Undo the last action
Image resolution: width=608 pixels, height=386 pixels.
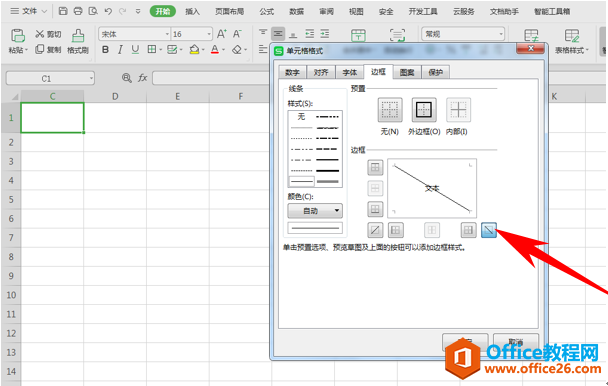pyautogui.click(x=108, y=11)
